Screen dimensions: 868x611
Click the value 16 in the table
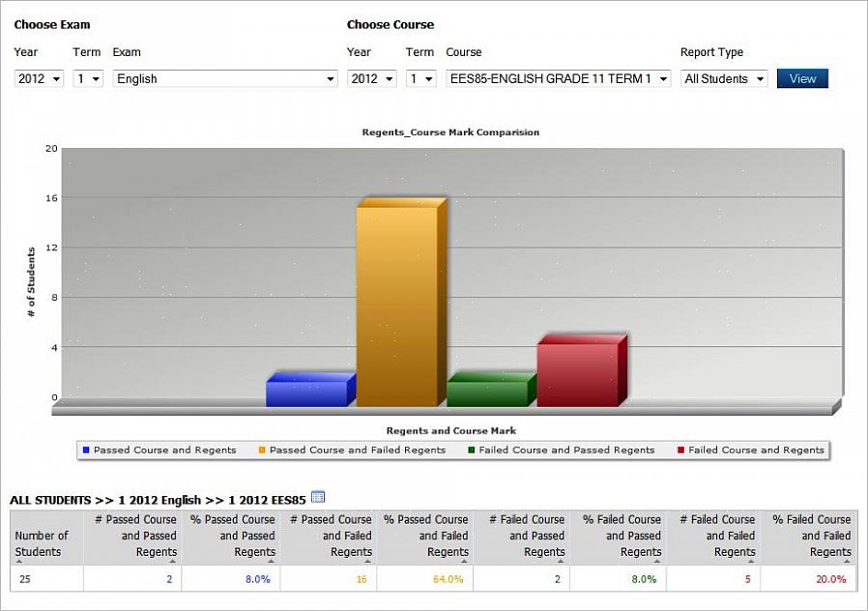(362, 579)
